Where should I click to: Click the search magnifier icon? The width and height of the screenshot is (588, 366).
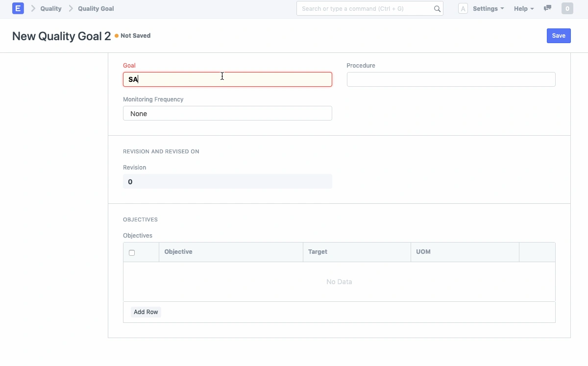[x=437, y=9]
